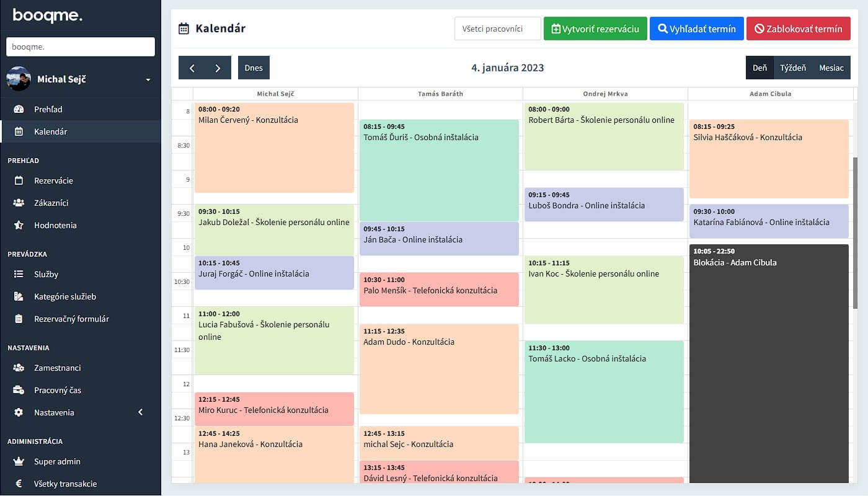Open Palo Menšík Telefonická konzultácia appointment
The image size is (868, 496).
(x=439, y=290)
